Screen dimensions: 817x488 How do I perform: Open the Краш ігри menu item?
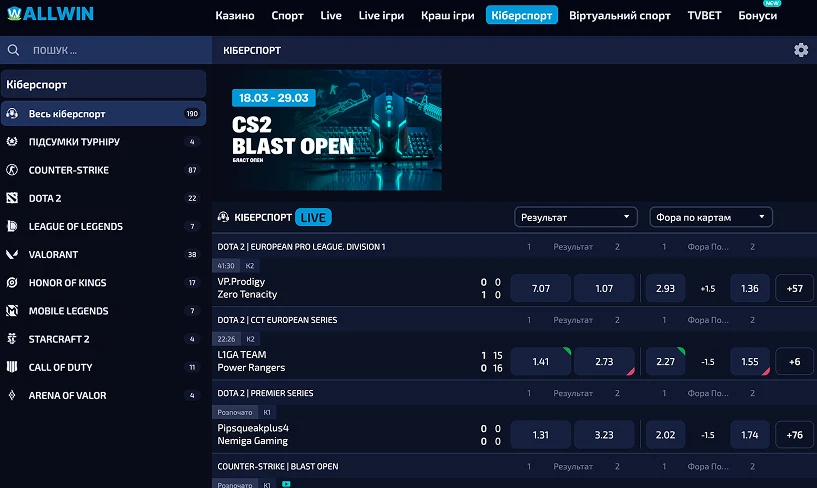449,16
